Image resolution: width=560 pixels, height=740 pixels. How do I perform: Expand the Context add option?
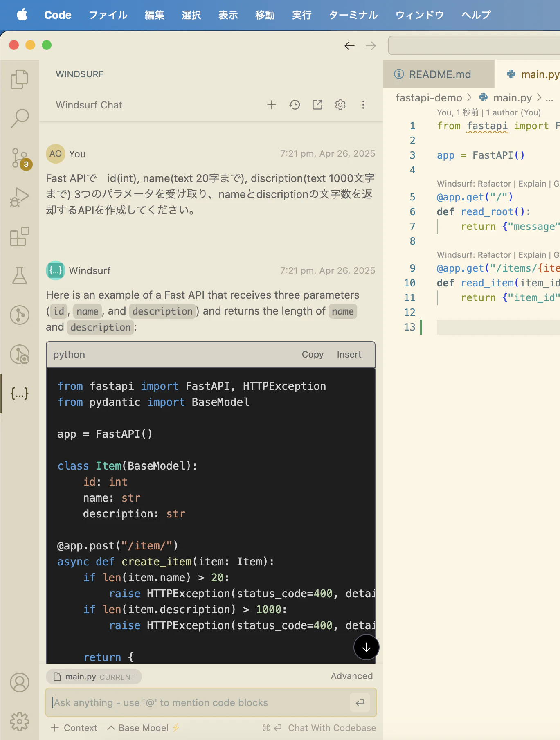tap(74, 728)
